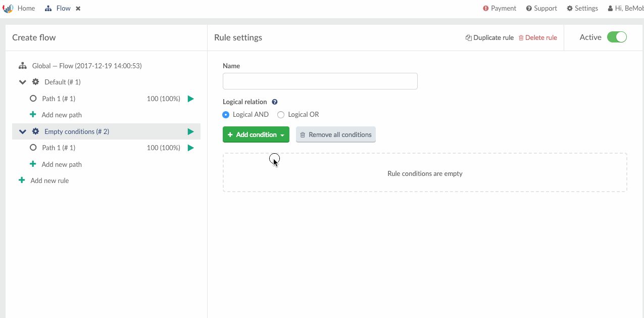Click 100 (100%) weight of Empty conditions Path 1
The height and width of the screenshot is (318, 644).
tap(164, 148)
